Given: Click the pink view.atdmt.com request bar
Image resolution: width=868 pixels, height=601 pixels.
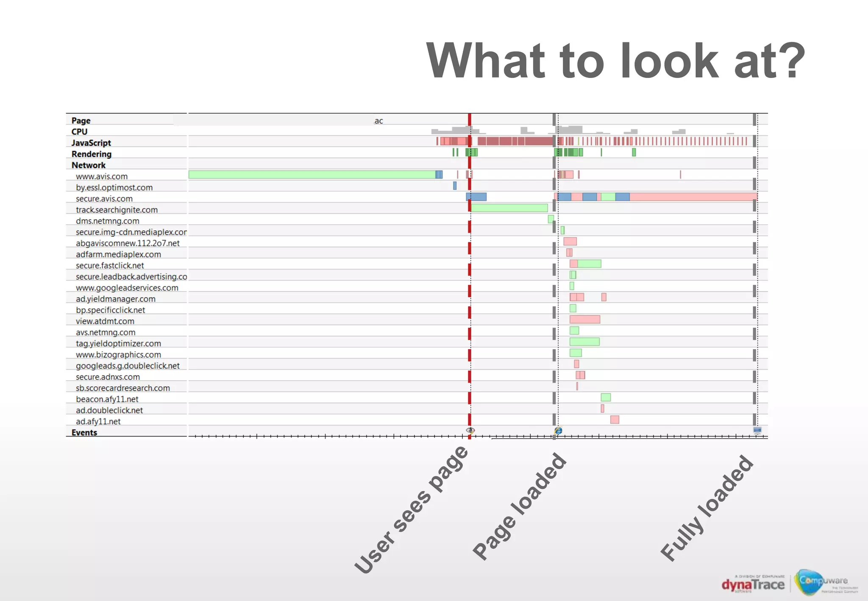Looking at the screenshot, I should pyautogui.click(x=584, y=319).
